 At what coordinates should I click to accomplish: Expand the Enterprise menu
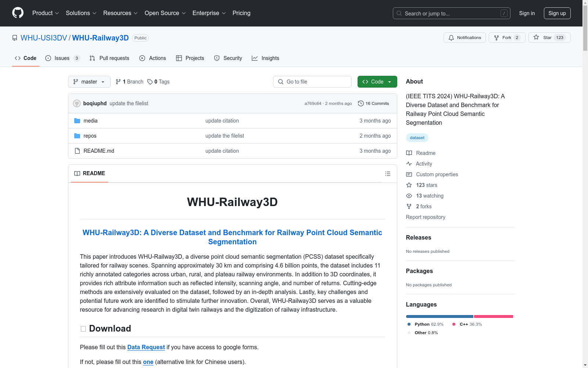[x=209, y=13]
